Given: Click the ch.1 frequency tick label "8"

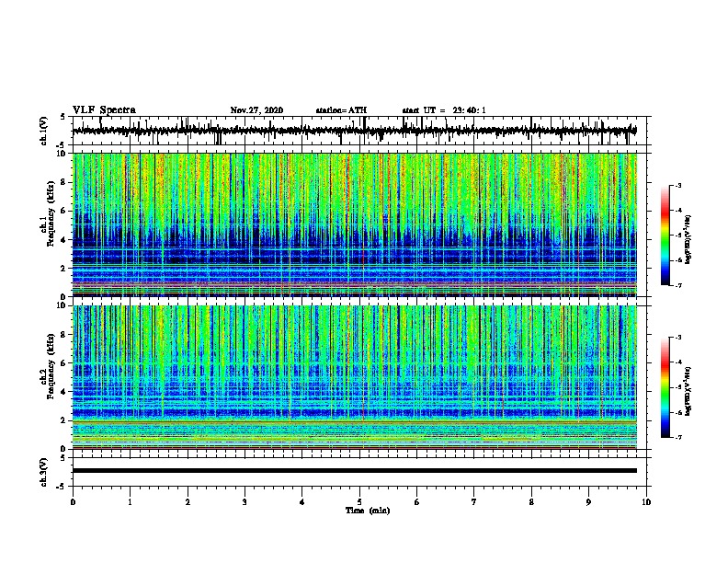Looking at the screenshot, I should pyautogui.click(x=63, y=182).
